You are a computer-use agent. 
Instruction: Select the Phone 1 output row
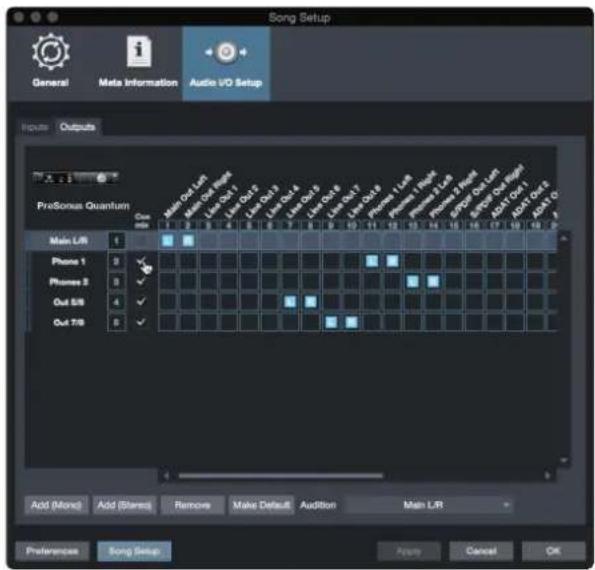pyautogui.click(x=69, y=261)
